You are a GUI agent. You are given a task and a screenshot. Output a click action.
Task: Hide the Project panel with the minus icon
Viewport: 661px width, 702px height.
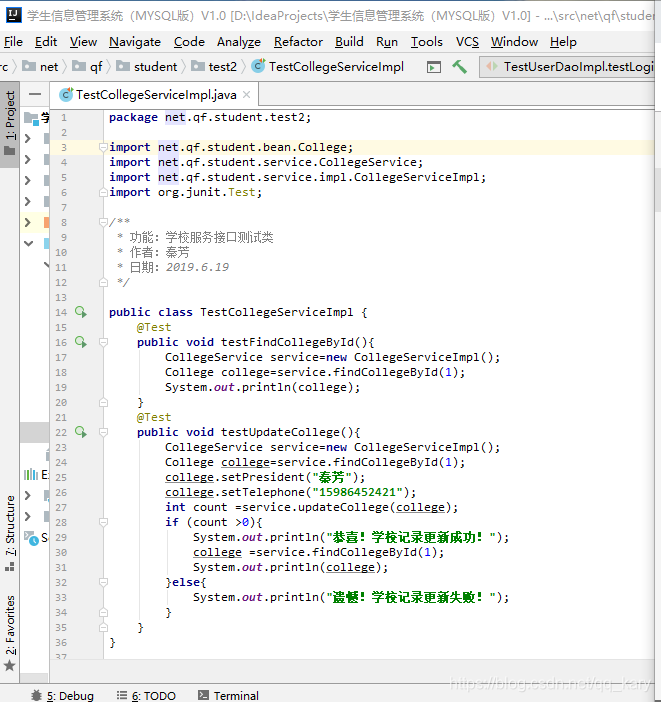35,94
